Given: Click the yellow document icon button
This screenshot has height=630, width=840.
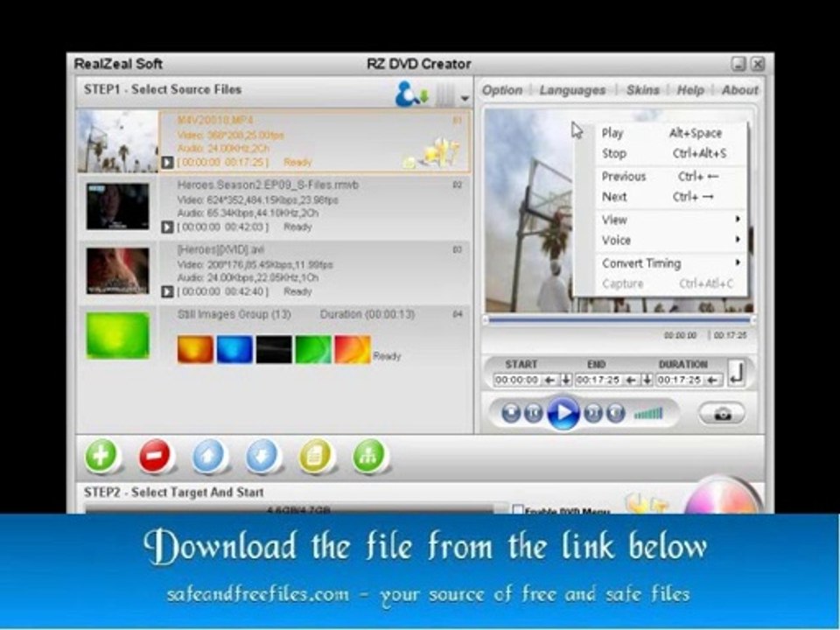Looking at the screenshot, I should pyautogui.click(x=315, y=456).
